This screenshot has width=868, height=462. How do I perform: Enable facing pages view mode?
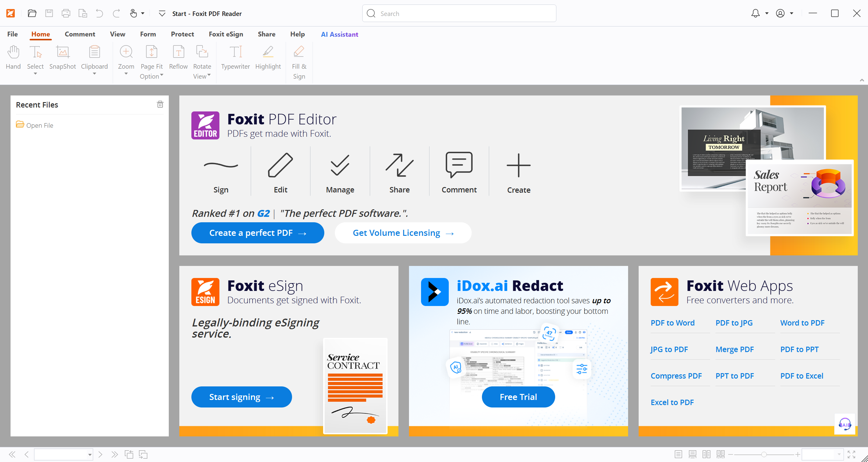click(x=706, y=454)
